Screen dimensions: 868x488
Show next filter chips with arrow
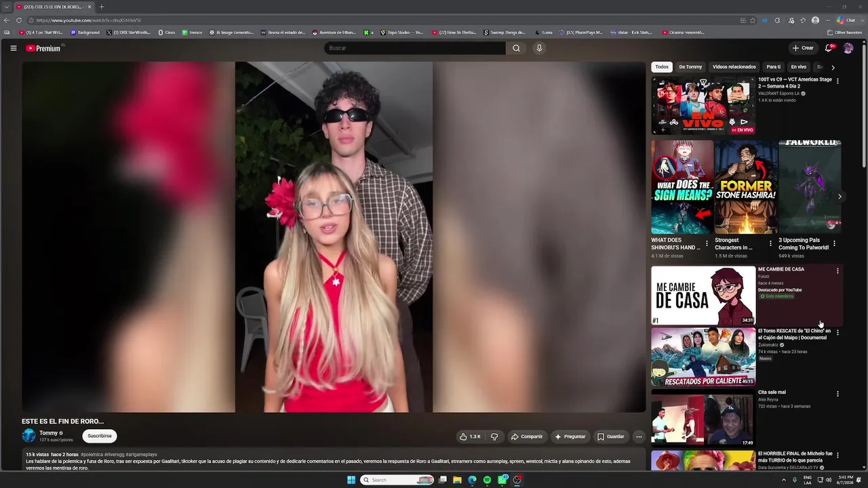[833, 67]
